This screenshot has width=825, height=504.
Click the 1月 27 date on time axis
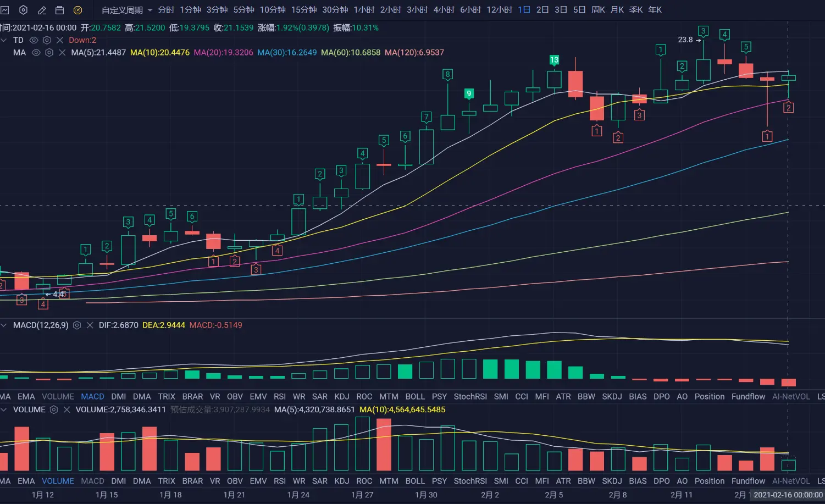(362, 495)
